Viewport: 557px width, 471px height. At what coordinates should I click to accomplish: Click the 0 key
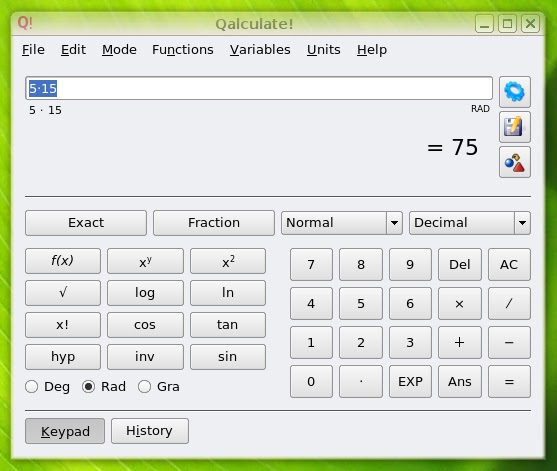pos(311,381)
